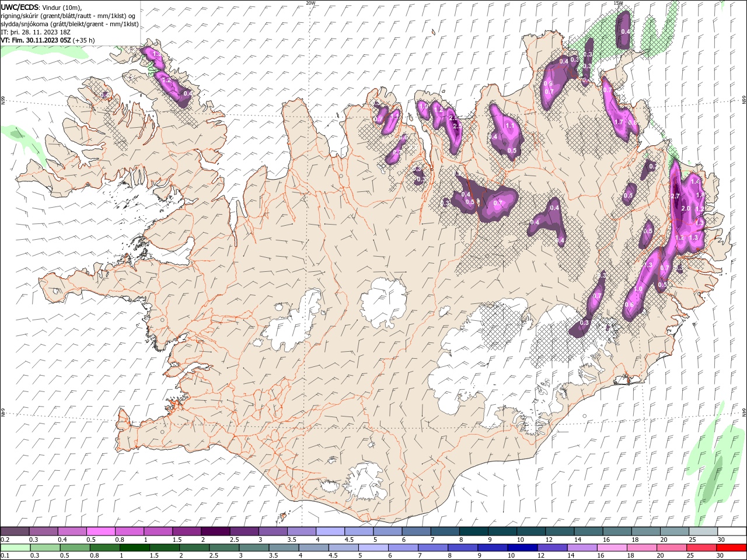This screenshot has height=560, width=747.
Task: Pick the deep blue rain swatch at 10
Action: point(522,548)
